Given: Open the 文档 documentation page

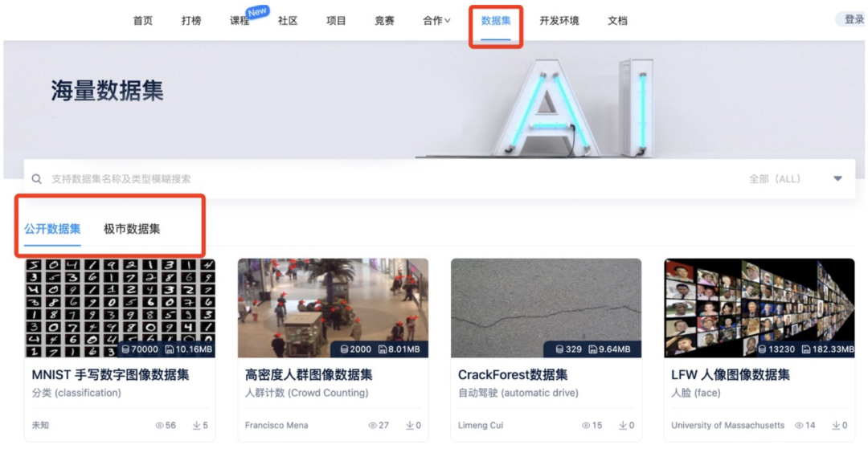Looking at the screenshot, I should (x=618, y=21).
